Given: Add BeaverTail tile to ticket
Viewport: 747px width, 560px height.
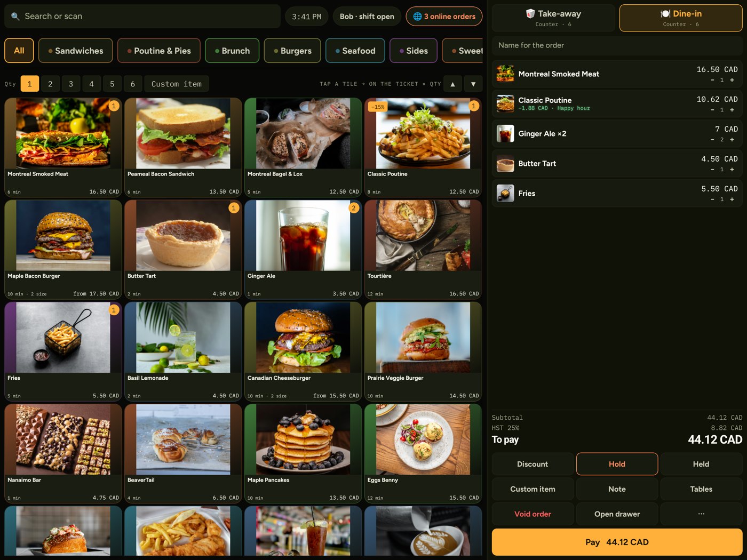Looking at the screenshot, I should pyautogui.click(x=183, y=454).
